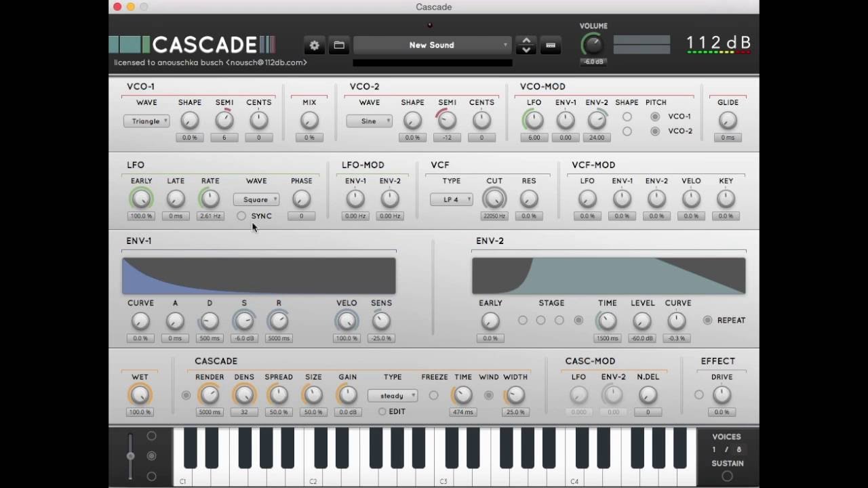Click the ENV-1 S sustain knob
868x488 pixels.
point(244,321)
